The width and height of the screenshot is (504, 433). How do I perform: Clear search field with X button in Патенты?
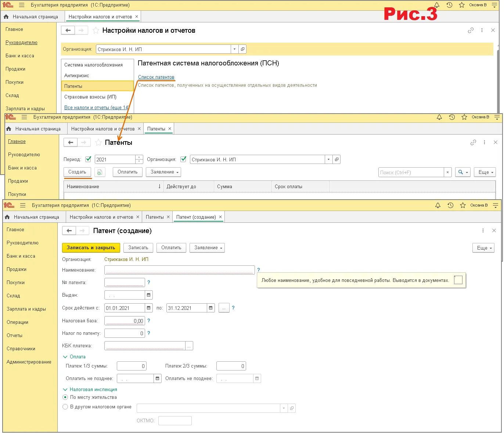tap(447, 172)
